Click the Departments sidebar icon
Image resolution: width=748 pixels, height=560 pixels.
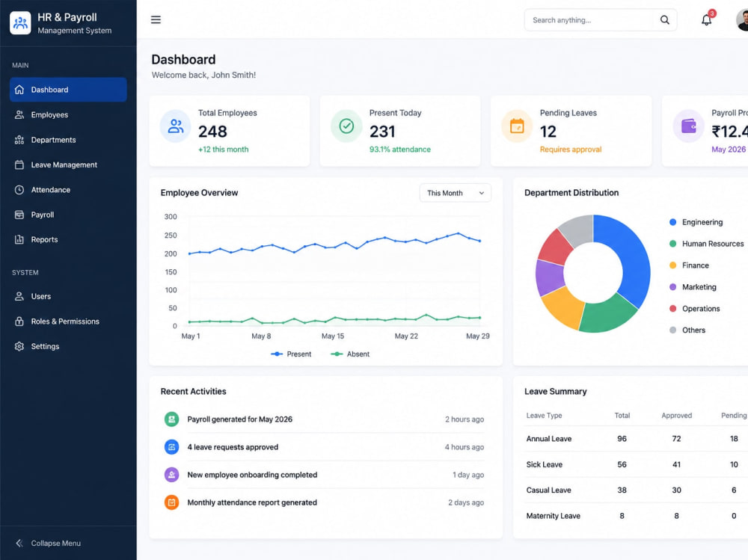(19, 140)
